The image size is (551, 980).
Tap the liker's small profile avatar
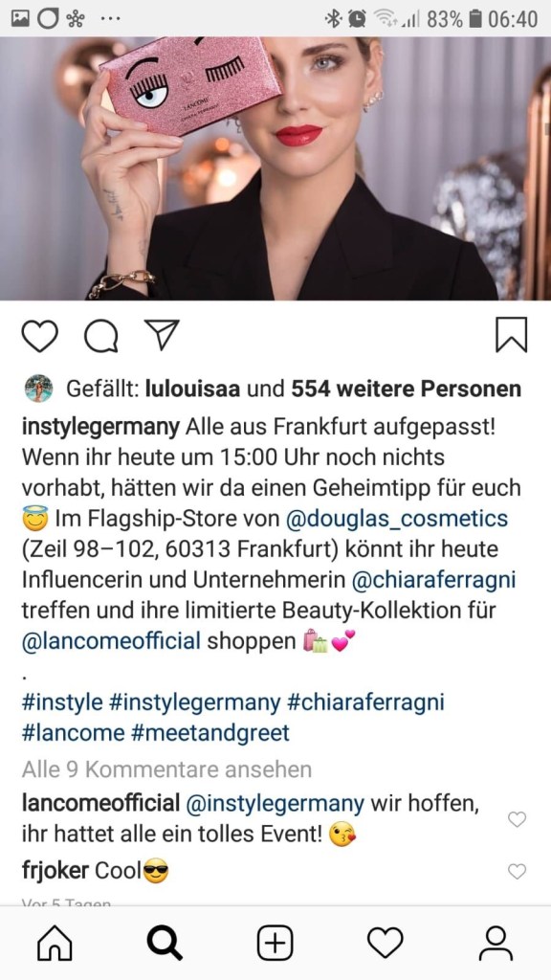[x=38, y=389]
